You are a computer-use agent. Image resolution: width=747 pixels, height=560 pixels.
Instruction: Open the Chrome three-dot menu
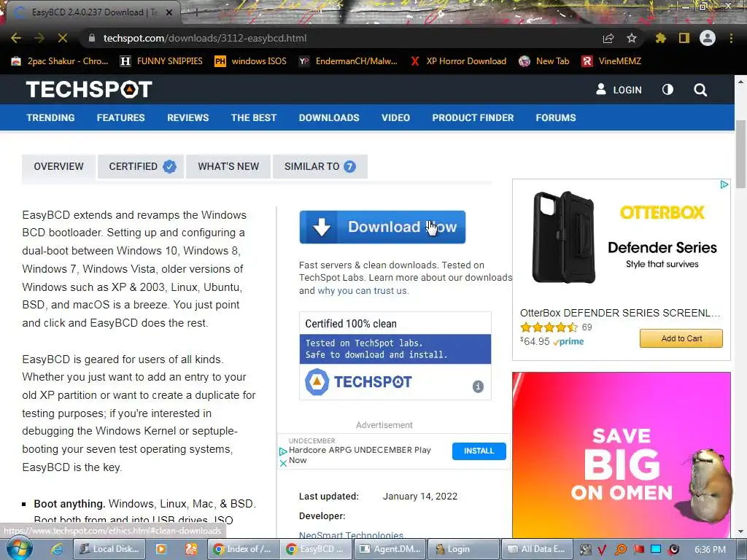[x=731, y=38]
